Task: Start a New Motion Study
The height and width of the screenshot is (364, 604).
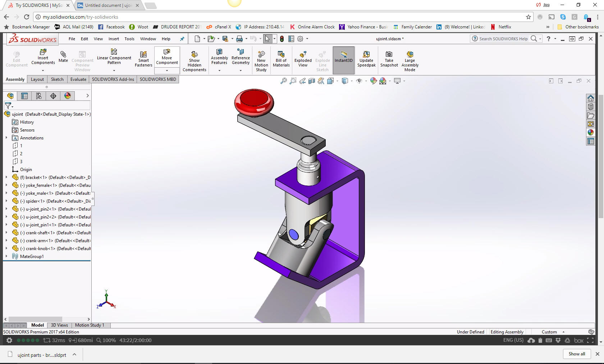Action: 261,60
